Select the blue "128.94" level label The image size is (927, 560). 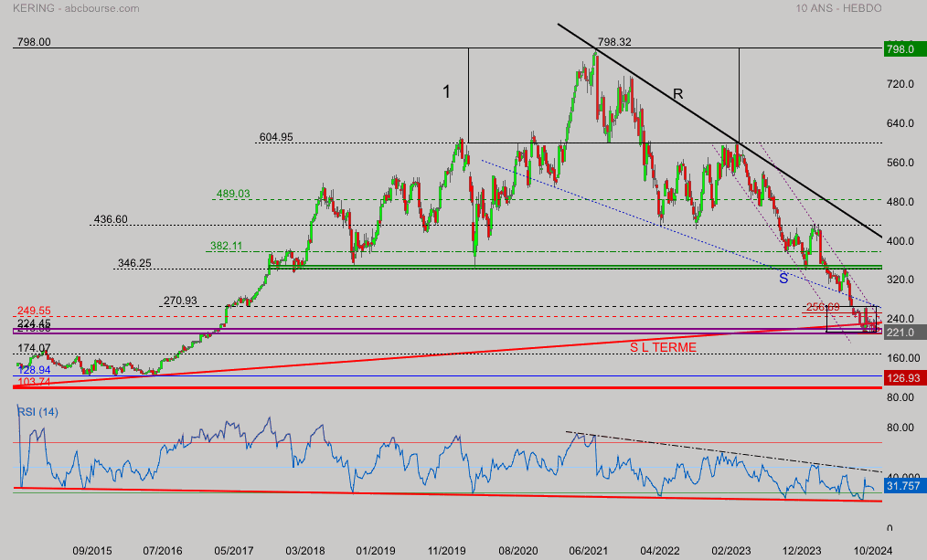34,370
